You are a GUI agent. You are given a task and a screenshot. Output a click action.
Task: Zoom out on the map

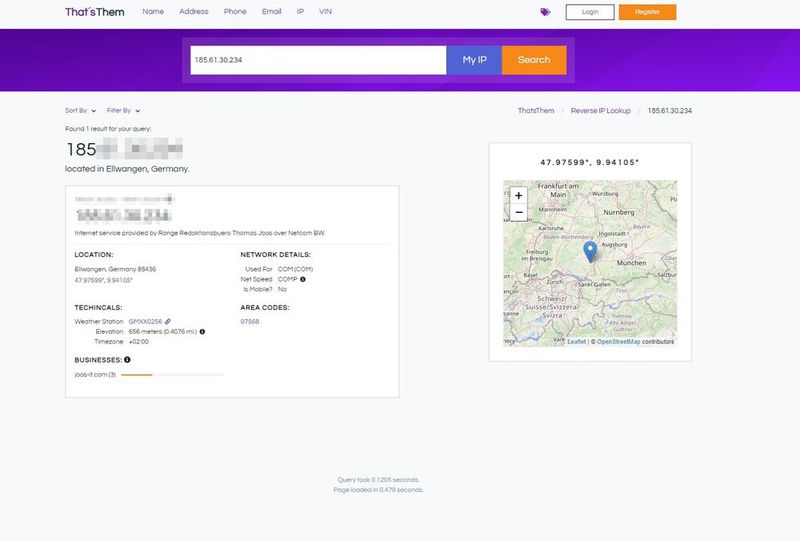click(x=518, y=213)
